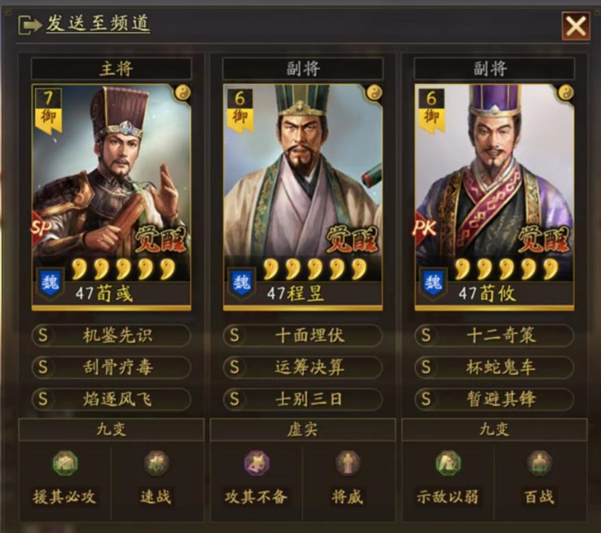Image resolution: width=601 pixels, height=533 pixels.
Task: Click the yin-yang icon on 荀彧's card
Action: coord(182,93)
